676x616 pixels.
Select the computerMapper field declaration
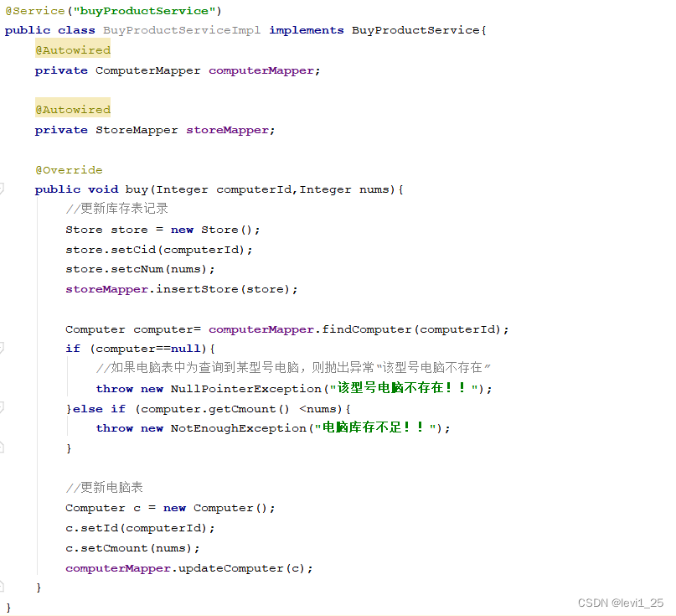260,70
